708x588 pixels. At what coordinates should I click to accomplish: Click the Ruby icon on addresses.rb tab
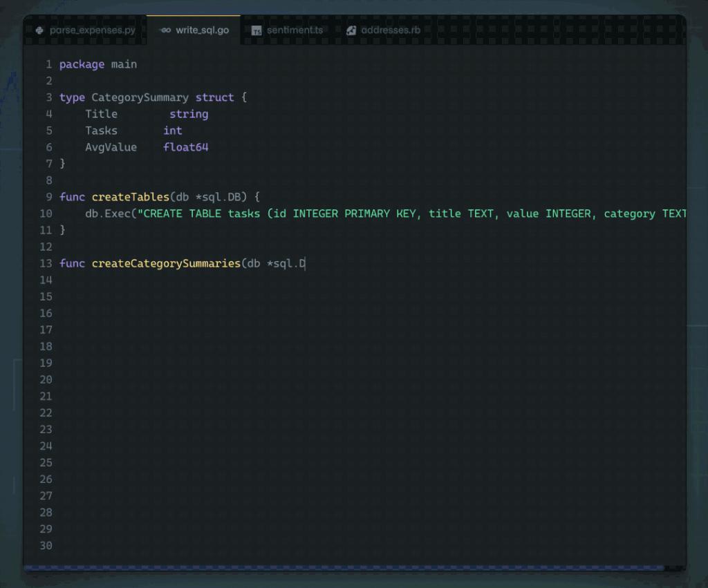[351, 30]
